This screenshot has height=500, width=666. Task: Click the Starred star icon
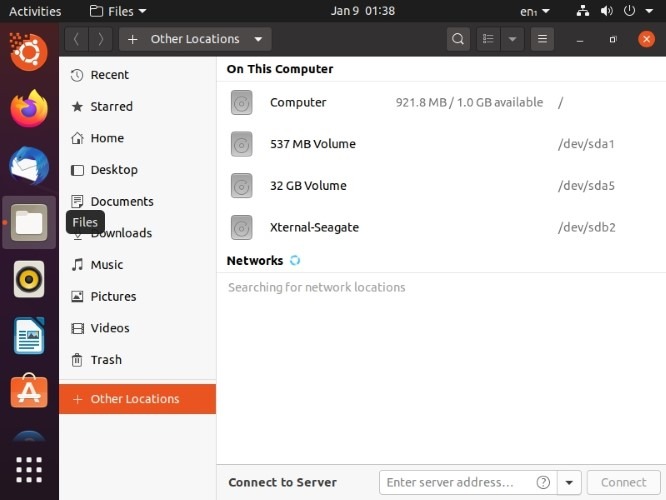[x=77, y=106]
